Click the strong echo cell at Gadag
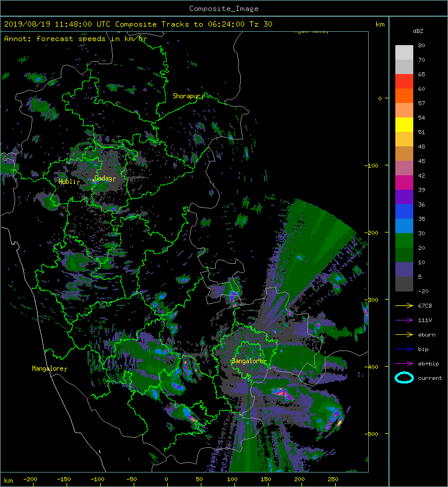This screenshot has height=487, width=448. pyautogui.click(x=94, y=181)
